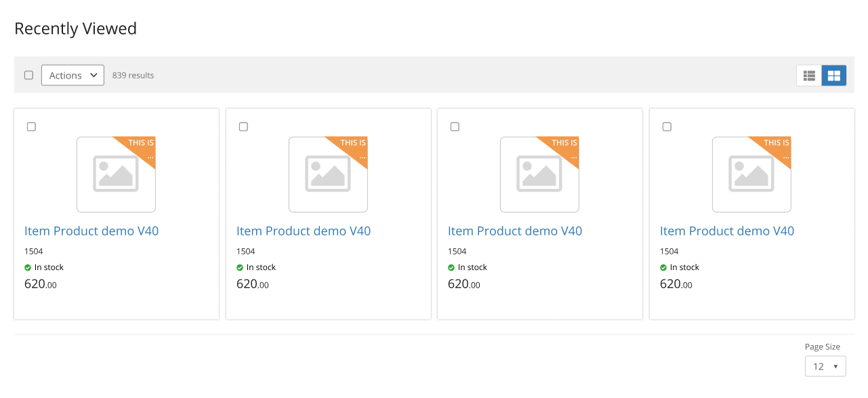The width and height of the screenshot is (868, 398).
Task: Switch to list view layout icon
Action: pos(809,76)
